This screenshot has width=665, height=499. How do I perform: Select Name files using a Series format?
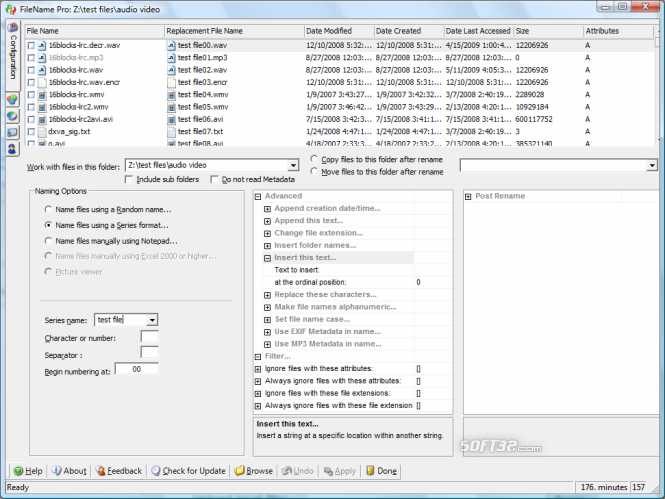[x=48, y=225]
